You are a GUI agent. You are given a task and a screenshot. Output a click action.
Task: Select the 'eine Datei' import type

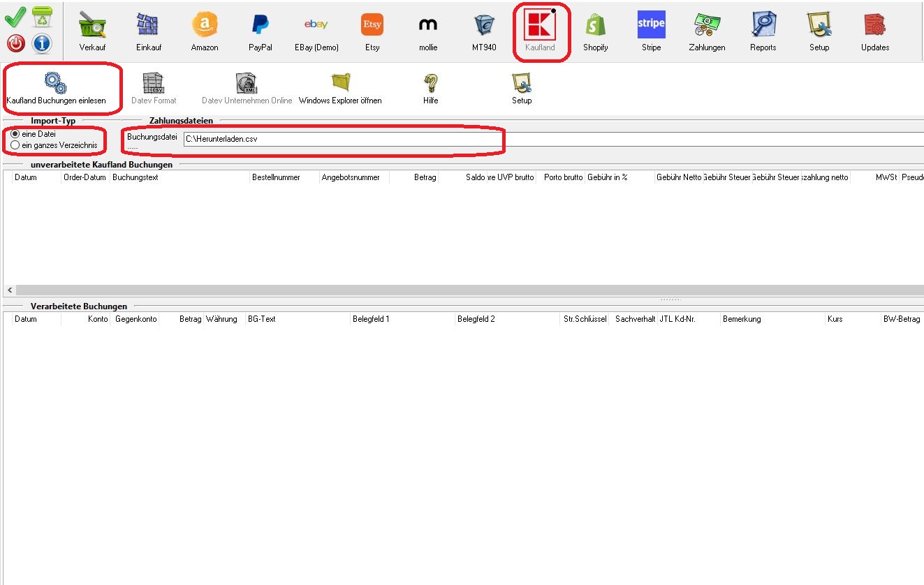(x=15, y=133)
